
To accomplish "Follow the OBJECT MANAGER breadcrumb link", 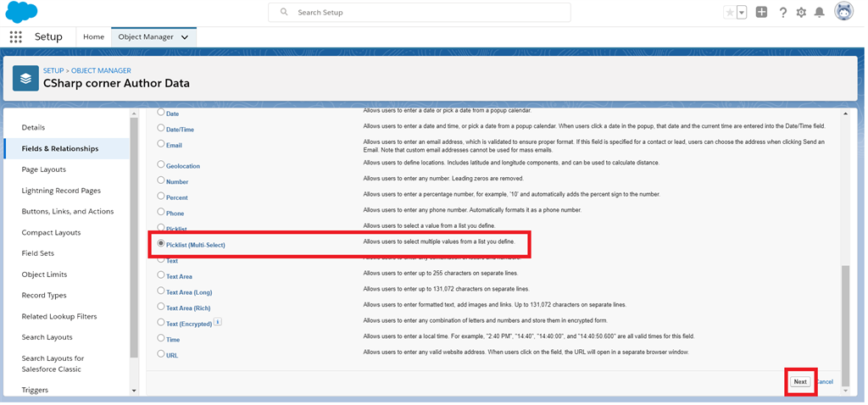I will coord(102,71).
